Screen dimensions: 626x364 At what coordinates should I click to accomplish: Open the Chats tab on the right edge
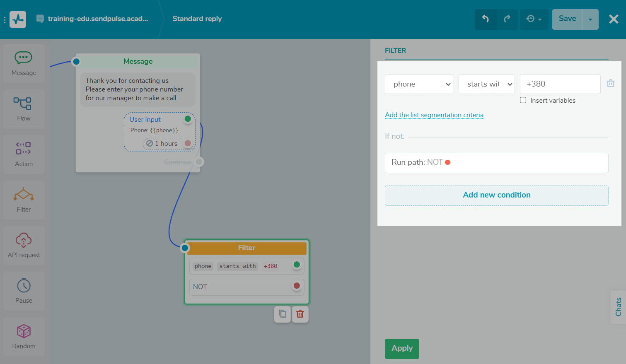tap(619, 307)
